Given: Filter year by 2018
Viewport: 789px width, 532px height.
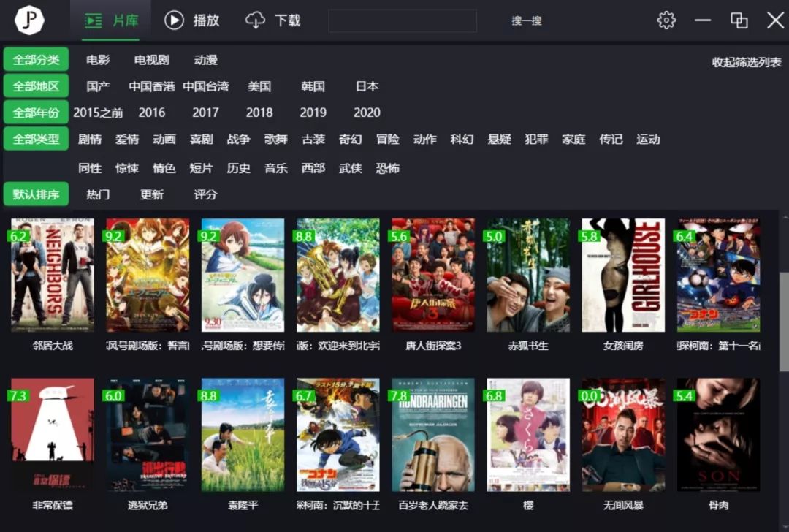Looking at the screenshot, I should point(259,113).
